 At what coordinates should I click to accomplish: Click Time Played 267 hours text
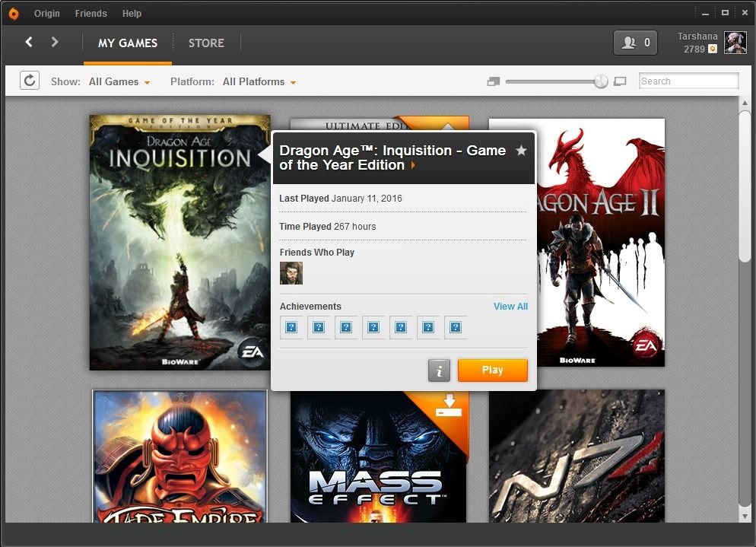click(327, 226)
